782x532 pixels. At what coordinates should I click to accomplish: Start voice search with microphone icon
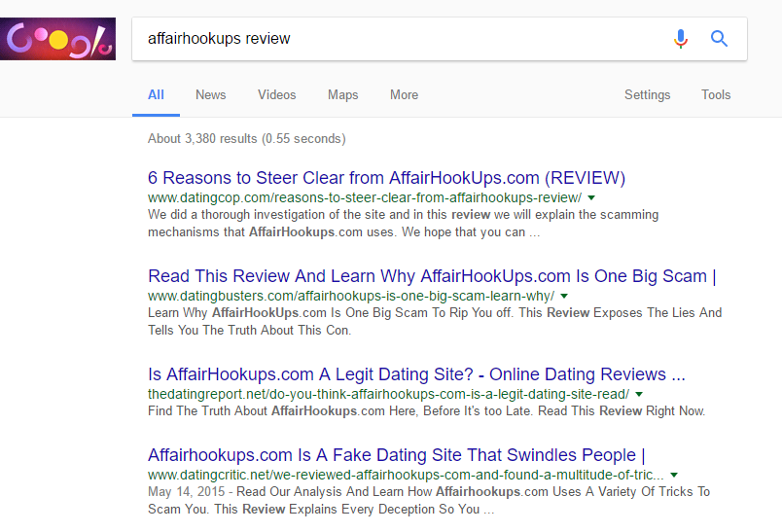pyautogui.click(x=680, y=38)
